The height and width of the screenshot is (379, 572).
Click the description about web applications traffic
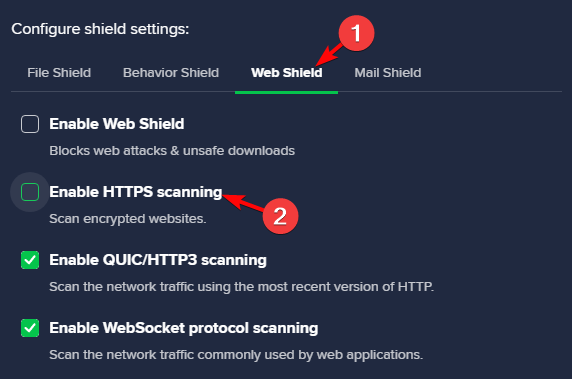(x=236, y=355)
